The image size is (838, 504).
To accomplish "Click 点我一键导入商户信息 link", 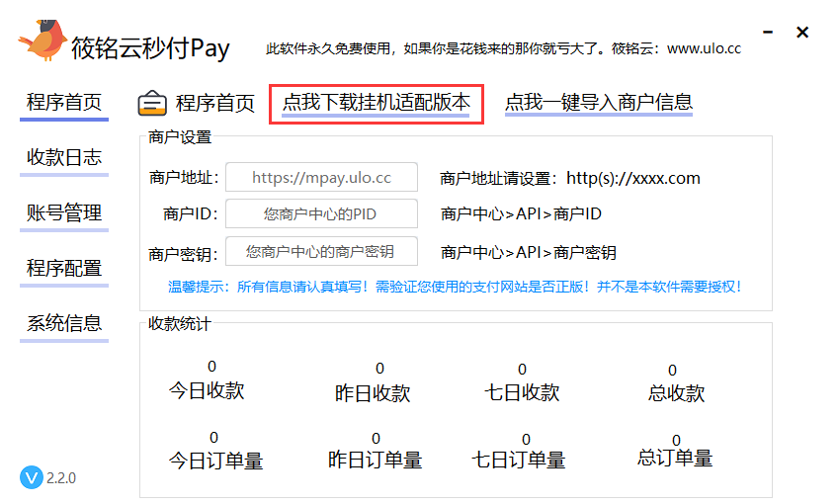I will [599, 103].
